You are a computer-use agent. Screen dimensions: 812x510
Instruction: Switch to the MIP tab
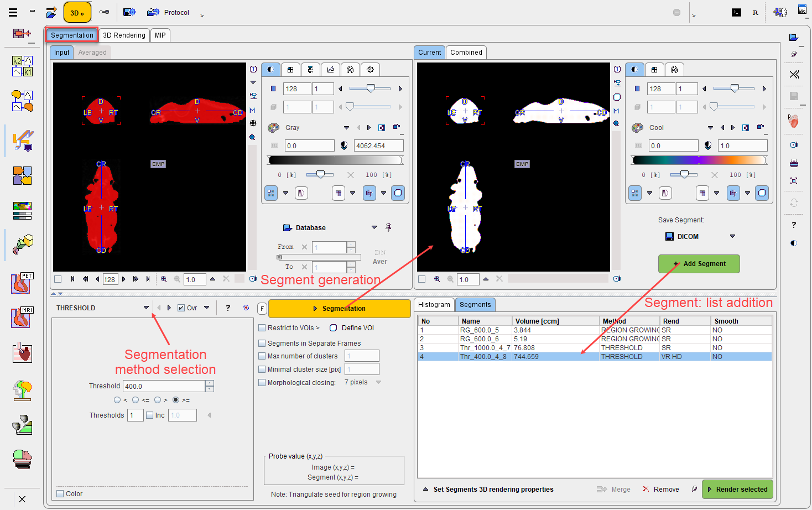click(x=160, y=35)
